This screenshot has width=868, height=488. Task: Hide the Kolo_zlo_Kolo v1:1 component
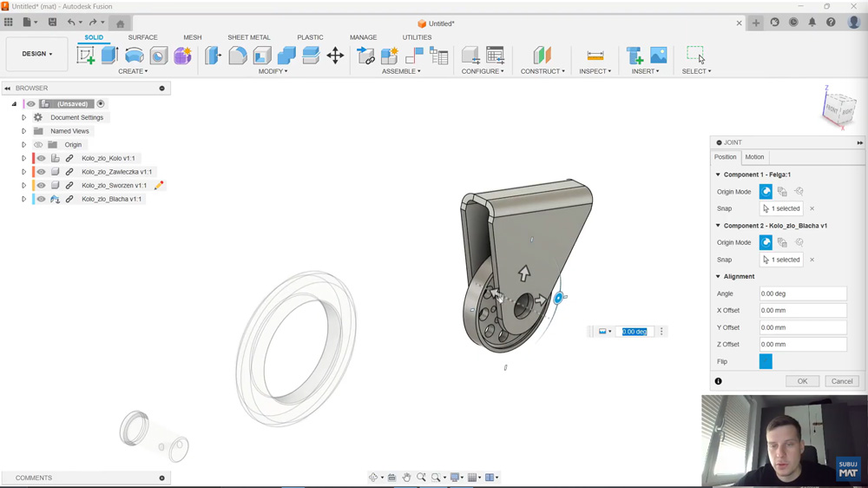tap(41, 159)
